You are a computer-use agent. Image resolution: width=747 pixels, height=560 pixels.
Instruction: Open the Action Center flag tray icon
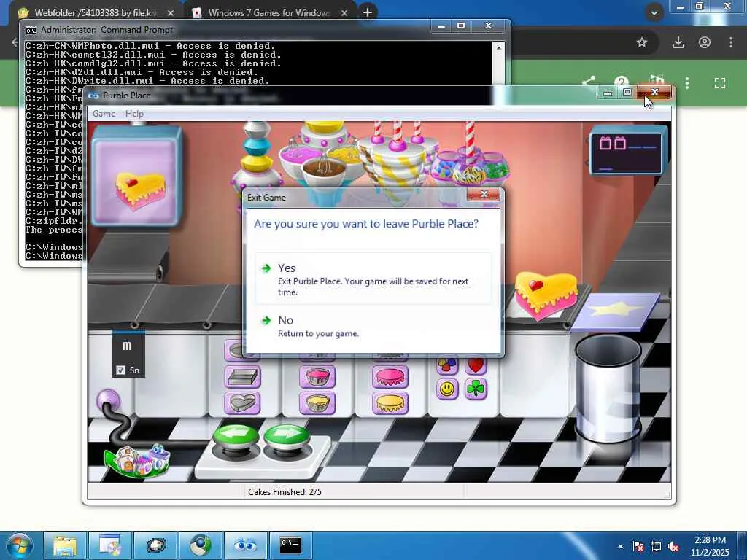638,546
